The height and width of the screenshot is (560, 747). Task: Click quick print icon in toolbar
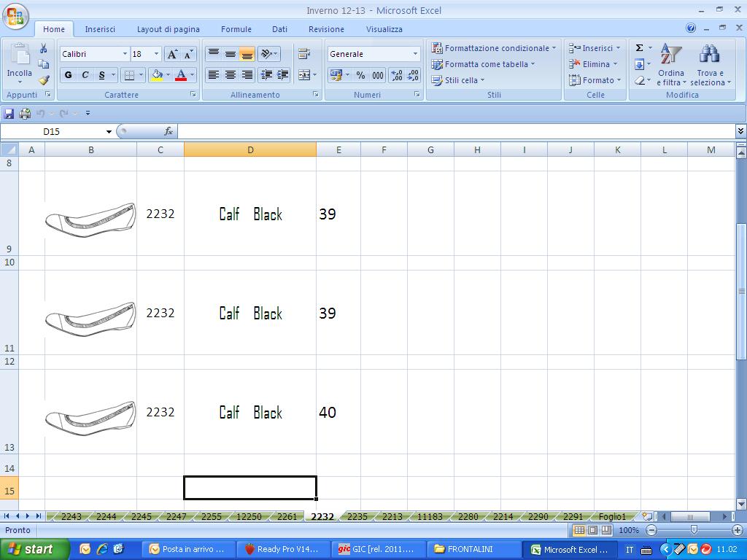(25, 113)
